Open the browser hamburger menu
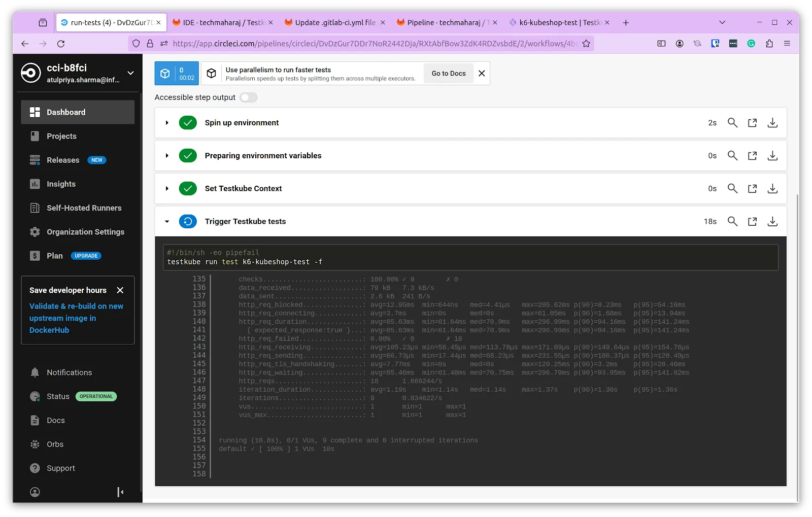This screenshot has width=812, height=517. point(787,44)
